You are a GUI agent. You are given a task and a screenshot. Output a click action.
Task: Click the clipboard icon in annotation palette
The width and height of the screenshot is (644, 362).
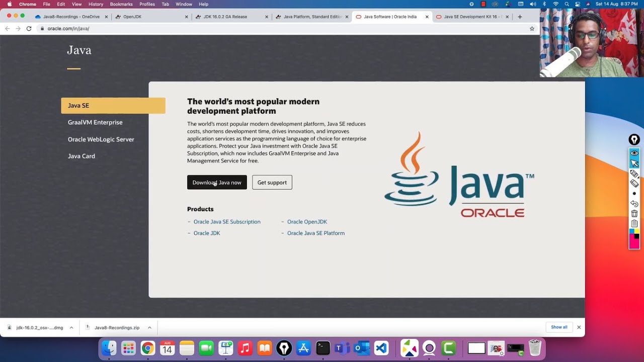click(634, 224)
